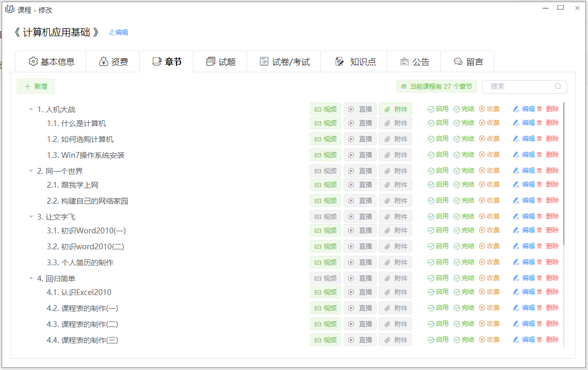
Task: Toggle 启用 for 3.3. 个人简历的制作
Action: [x=438, y=262]
